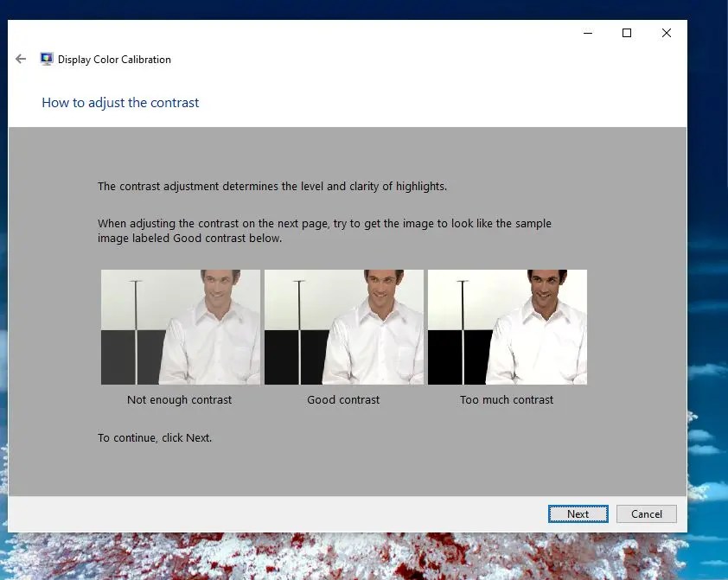This screenshot has height=580, width=728.
Task: Click the Display Color Calibration monitor icon
Action: [x=47, y=59]
